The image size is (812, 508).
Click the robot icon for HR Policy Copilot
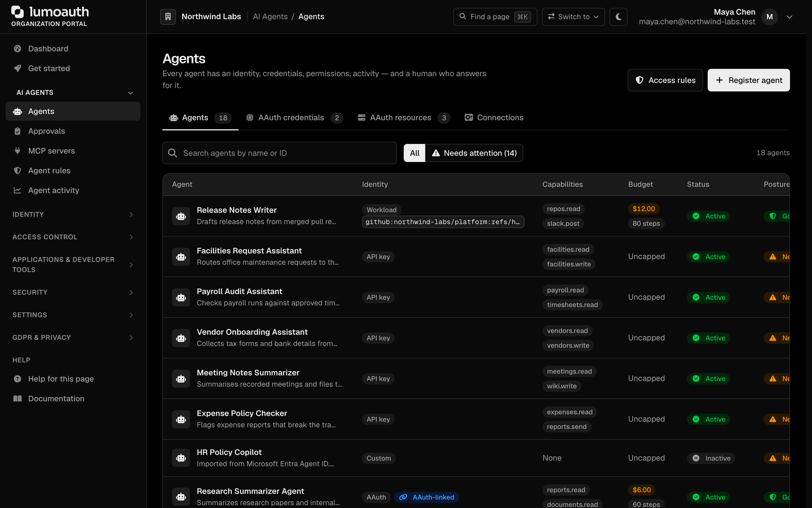[181, 458]
